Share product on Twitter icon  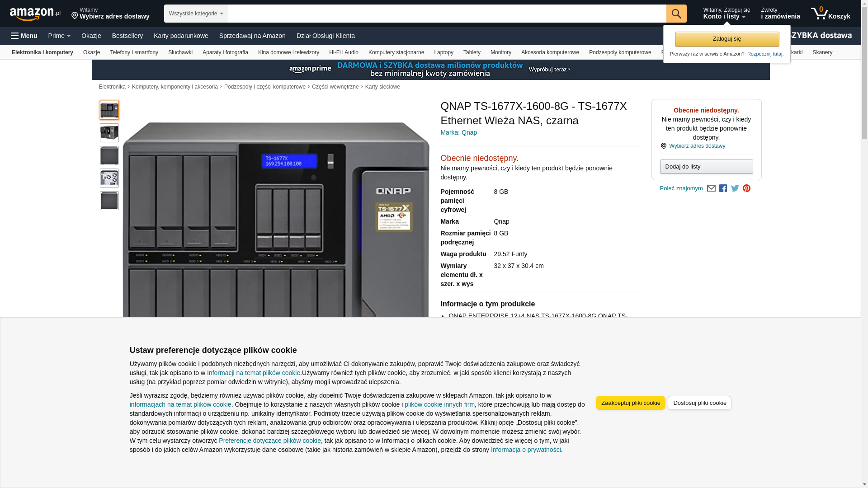click(x=735, y=188)
